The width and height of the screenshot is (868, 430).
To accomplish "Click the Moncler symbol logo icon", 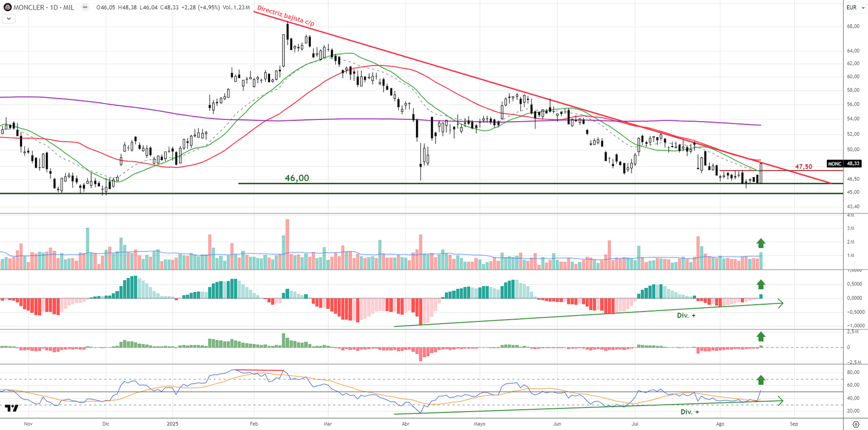I will pyautogui.click(x=8, y=8).
